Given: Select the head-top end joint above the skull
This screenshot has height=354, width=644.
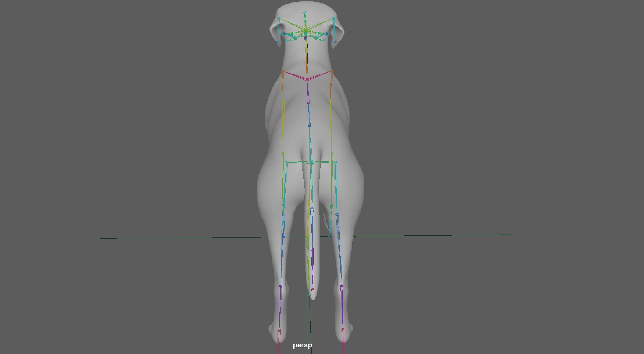Looking at the screenshot, I should tap(305, 12).
